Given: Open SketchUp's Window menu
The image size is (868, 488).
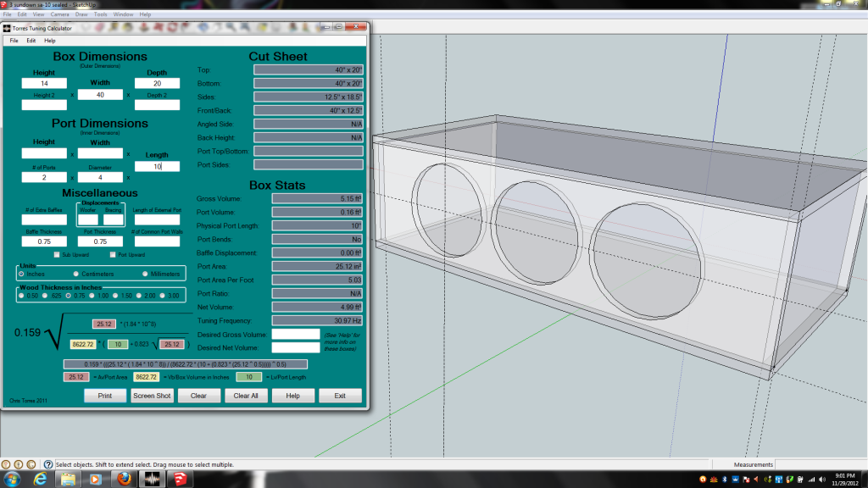Looking at the screenshot, I should click(x=123, y=14).
